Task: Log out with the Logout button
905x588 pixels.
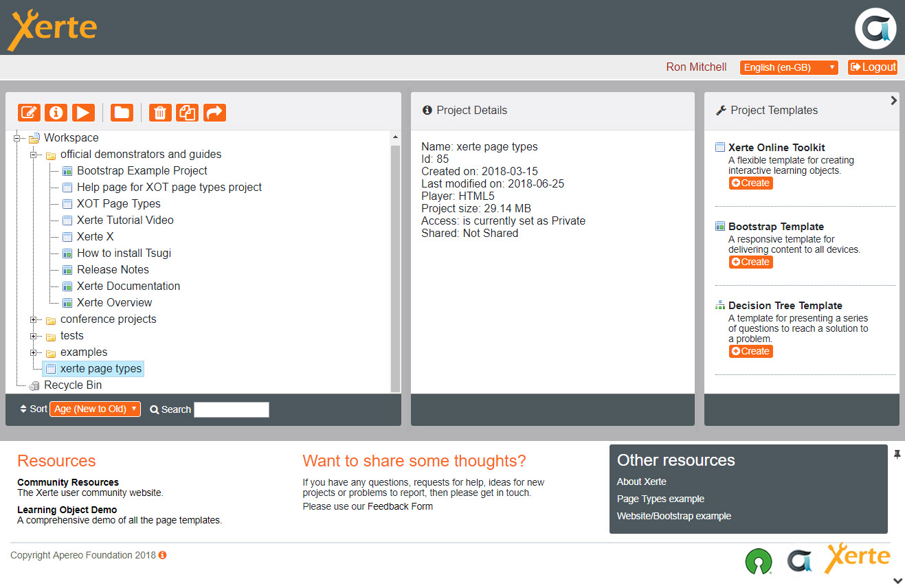Action: pyautogui.click(x=873, y=67)
